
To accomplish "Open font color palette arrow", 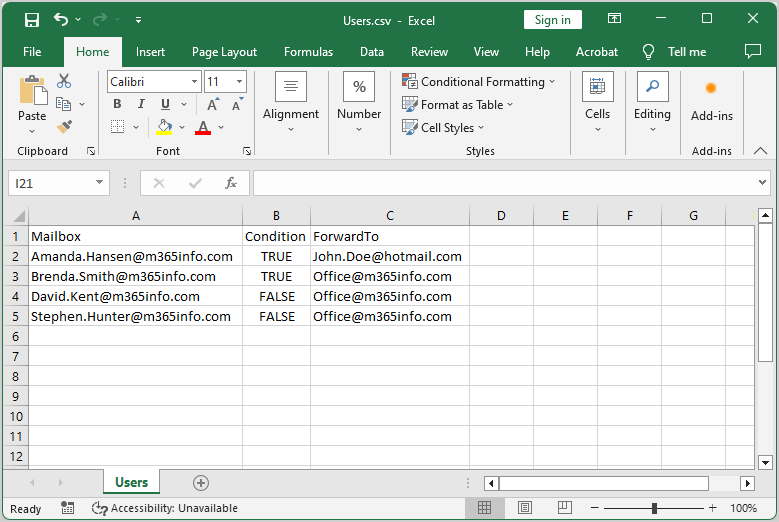I will click(x=221, y=127).
